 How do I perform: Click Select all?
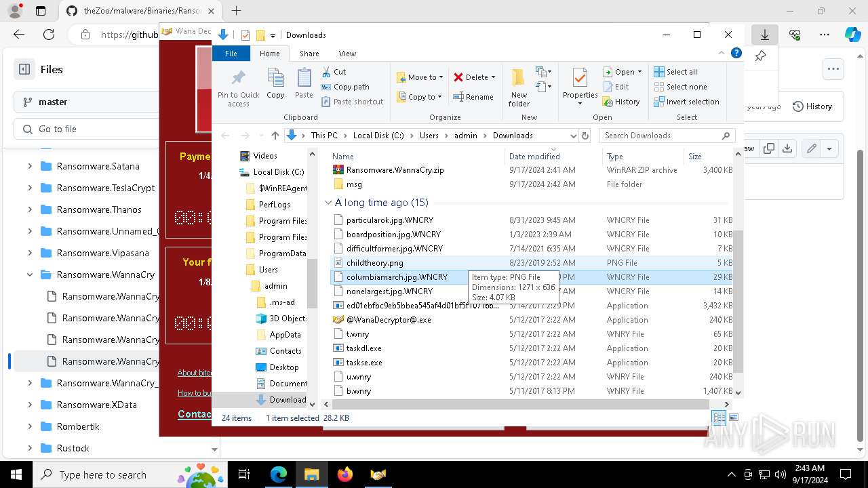point(675,72)
